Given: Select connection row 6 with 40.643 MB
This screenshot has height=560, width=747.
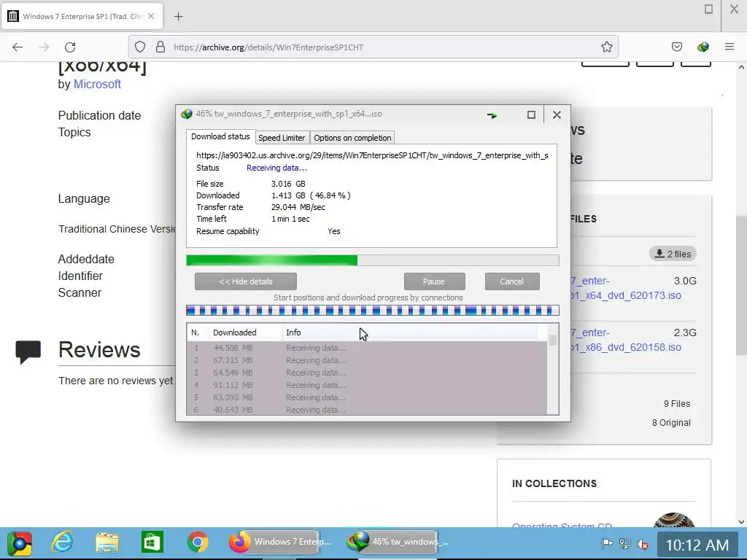Looking at the screenshot, I should click(x=367, y=410).
